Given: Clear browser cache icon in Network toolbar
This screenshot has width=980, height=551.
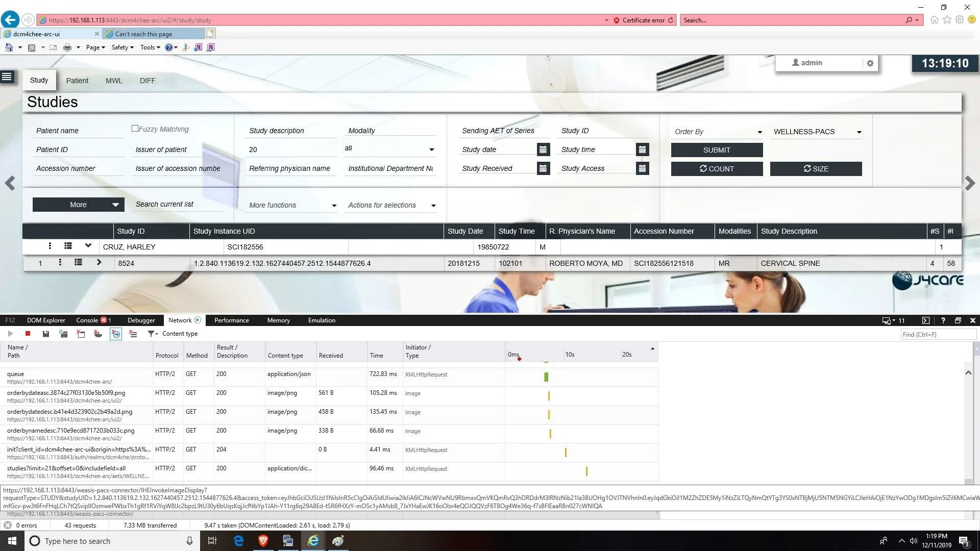Looking at the screenshot, I should pyautogui.click(x=81, y=334).
